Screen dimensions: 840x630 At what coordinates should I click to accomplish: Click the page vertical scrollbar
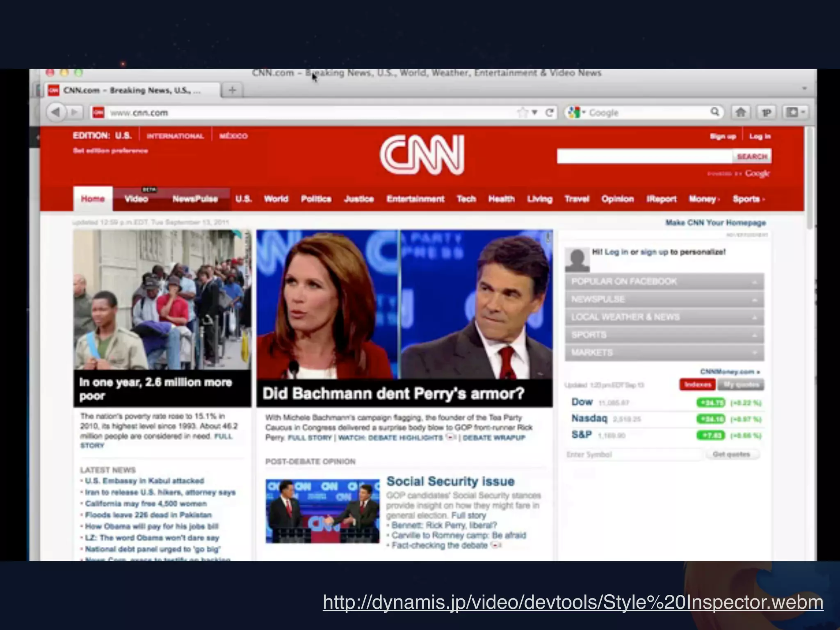click(809, 178)
